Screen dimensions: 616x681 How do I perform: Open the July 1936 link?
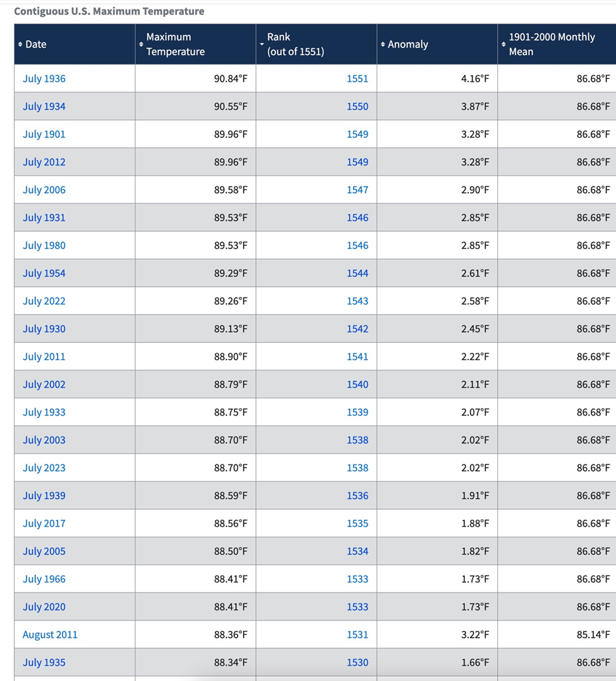click(44, 78)
